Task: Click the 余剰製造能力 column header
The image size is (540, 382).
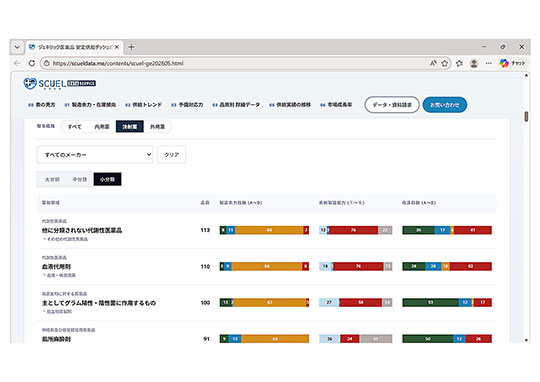Action: [341, 203]
